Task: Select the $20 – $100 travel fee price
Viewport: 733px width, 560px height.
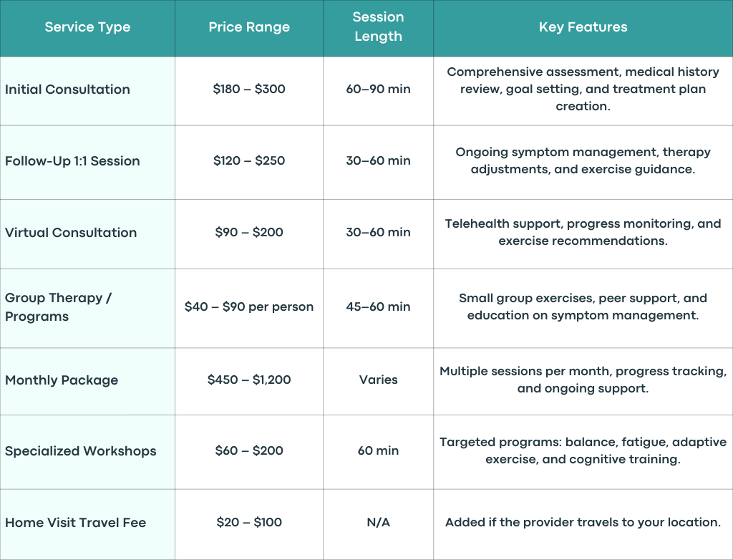Action: pyautogui.click(x=249, y=522)
